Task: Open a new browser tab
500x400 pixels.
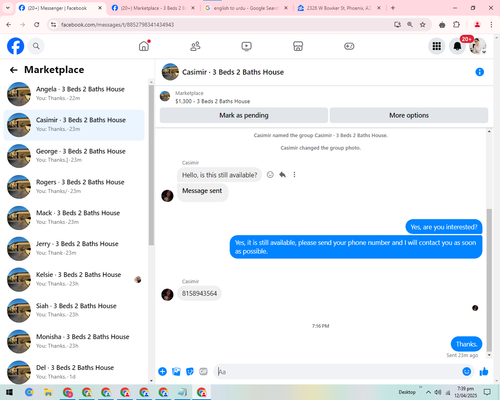Action: pos(393,8)
